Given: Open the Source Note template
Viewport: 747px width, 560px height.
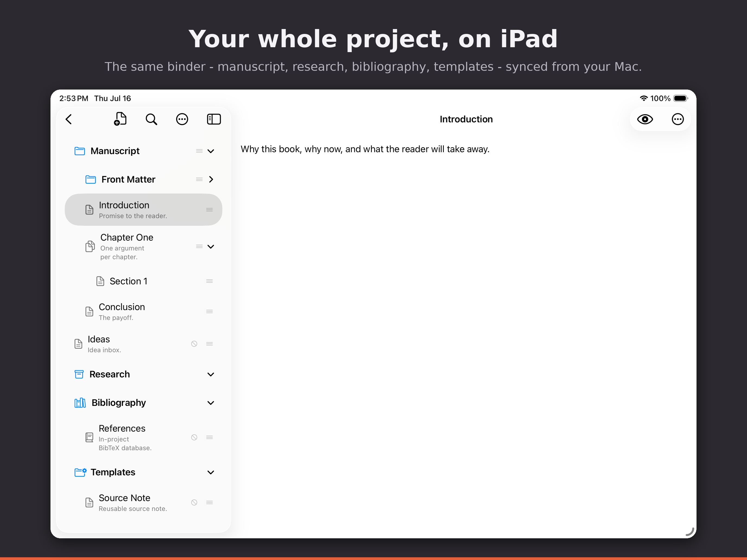Looking at the screenshot, I should [144, 502].
